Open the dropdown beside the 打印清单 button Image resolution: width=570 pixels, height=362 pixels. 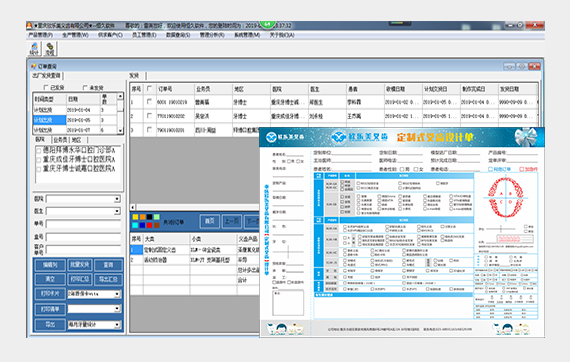tap(117, 309)
